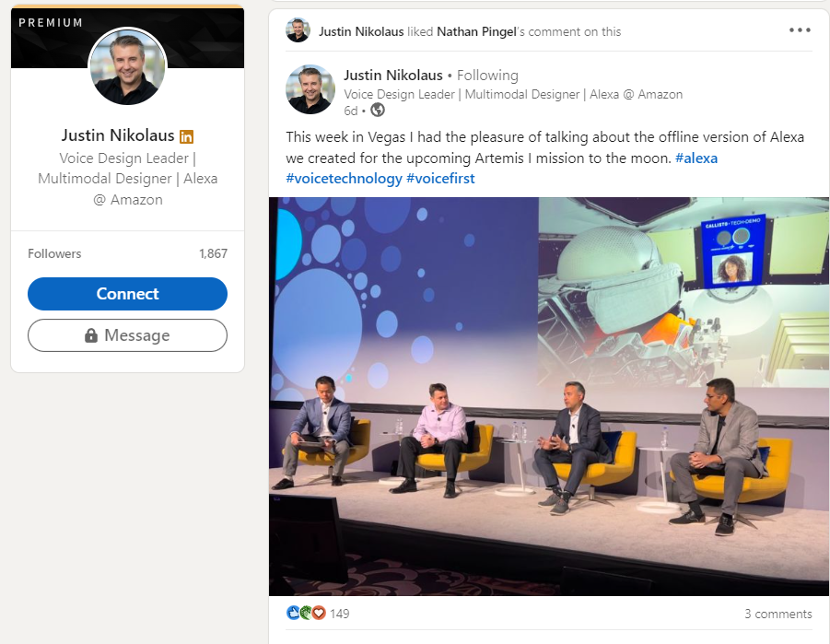830x644 pixels.
Task: Click the LinkedIn badge beside Justin Nikolaus's name
Action: 186,136
